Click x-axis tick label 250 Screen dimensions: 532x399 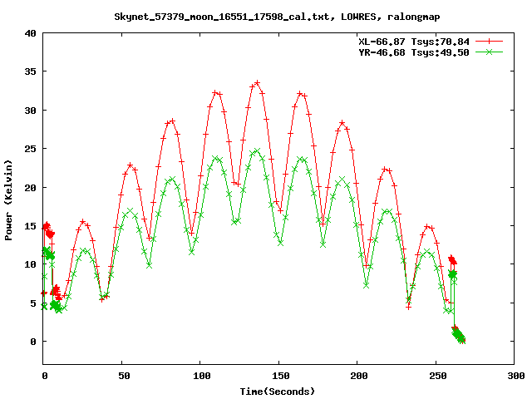tap(438, 376)
